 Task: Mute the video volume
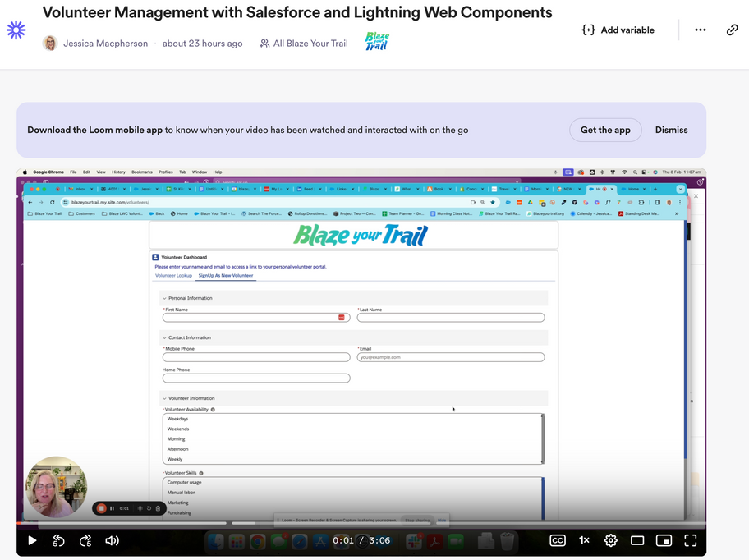(113, 540)
